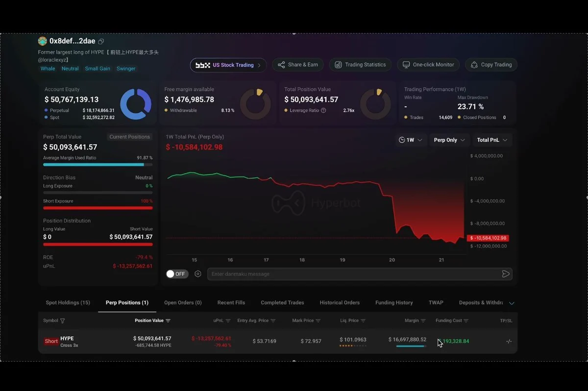This screenshot has height=391, width=588.
Task: Click the Small Gain tag
Action: tap(98, 69)
